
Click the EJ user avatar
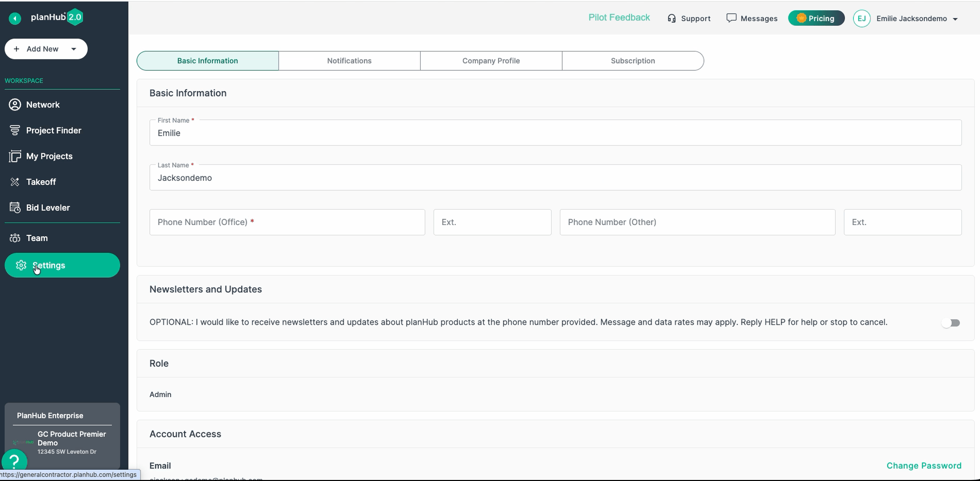861,19
